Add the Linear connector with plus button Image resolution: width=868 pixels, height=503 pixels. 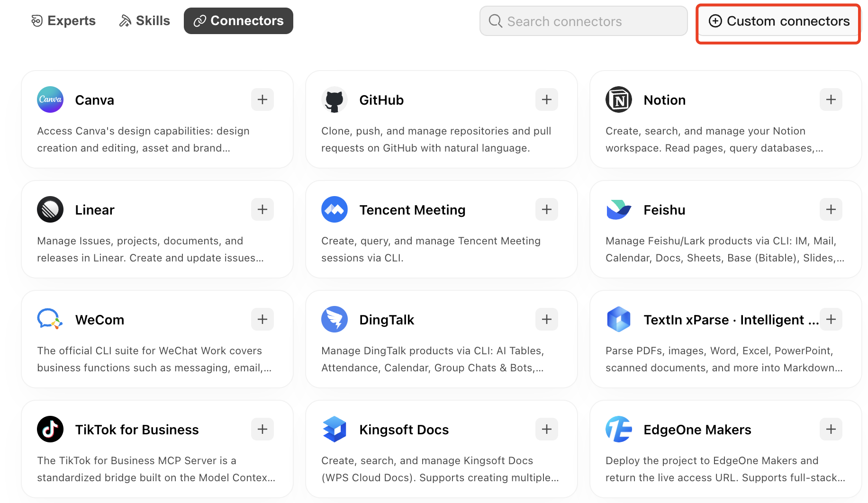(x=262, y=209)
